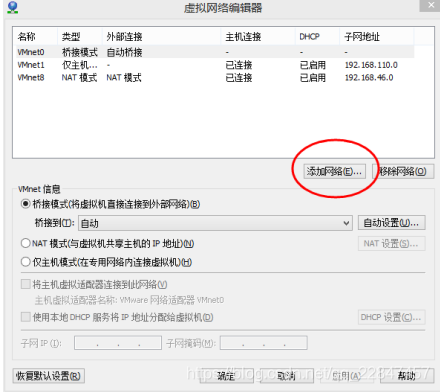Click the 桥接模式 type cell for VMnet0
The width and height of the screenshot is (440, 392).
click(80, 52)
